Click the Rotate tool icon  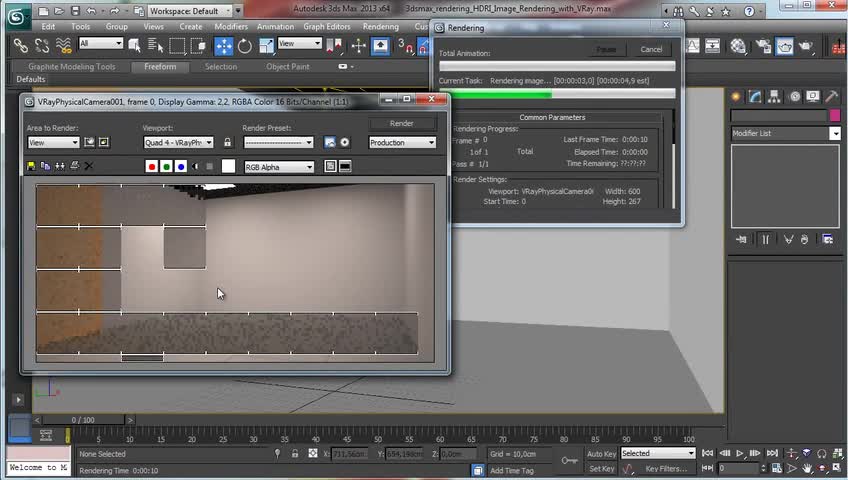245,45
